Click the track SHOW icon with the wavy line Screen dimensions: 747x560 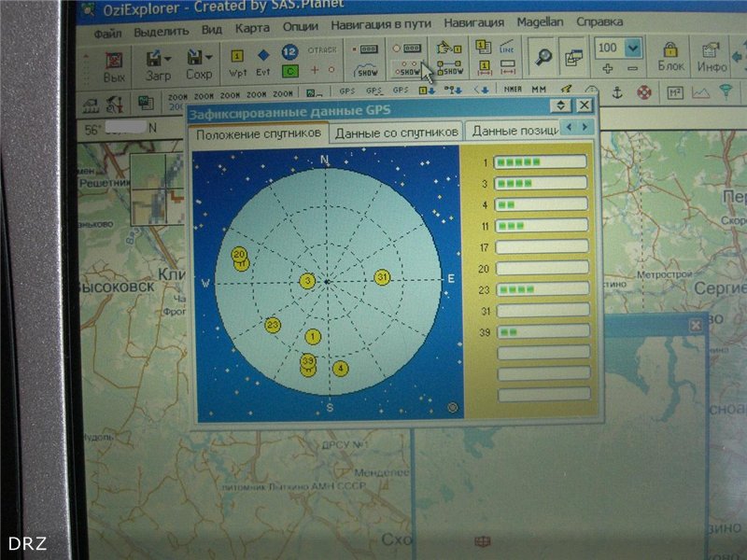pos(366,70)
